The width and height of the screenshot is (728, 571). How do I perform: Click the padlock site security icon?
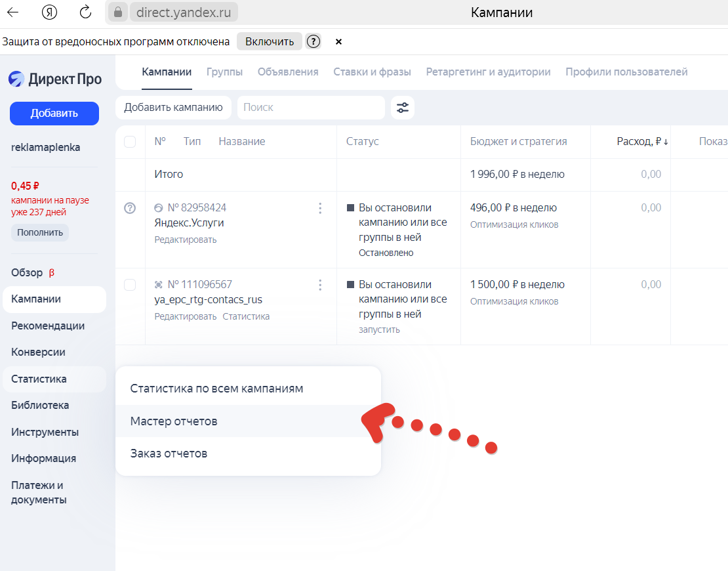(118, 12)
